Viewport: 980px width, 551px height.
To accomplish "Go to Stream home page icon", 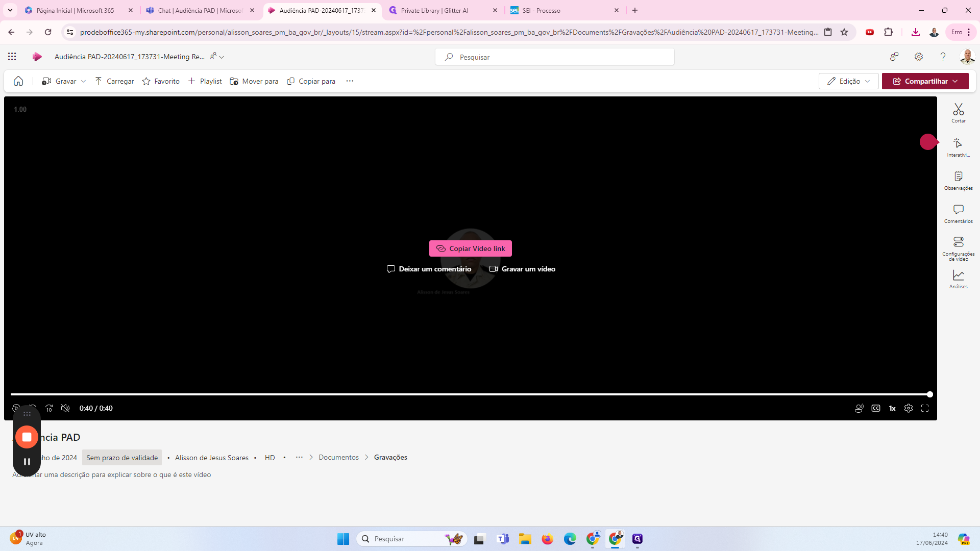I will pos(18,81).
